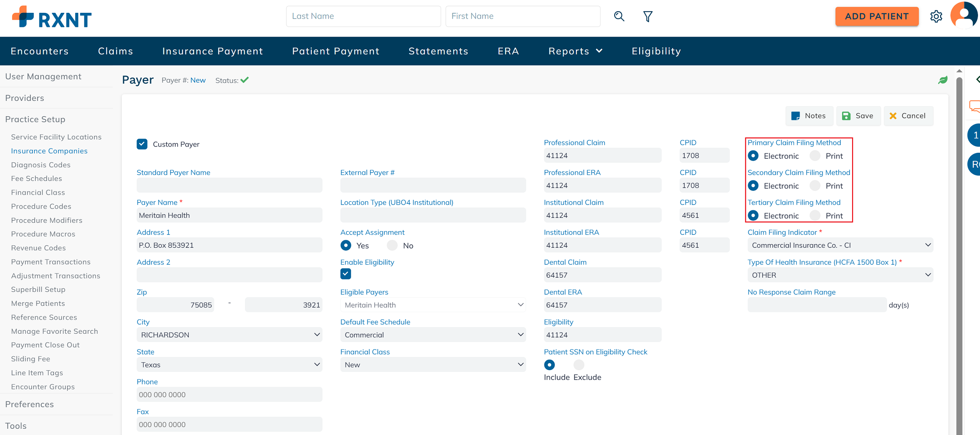Select No for Accept Assignment
Viewport: 980px width, 435px height.
392,246
